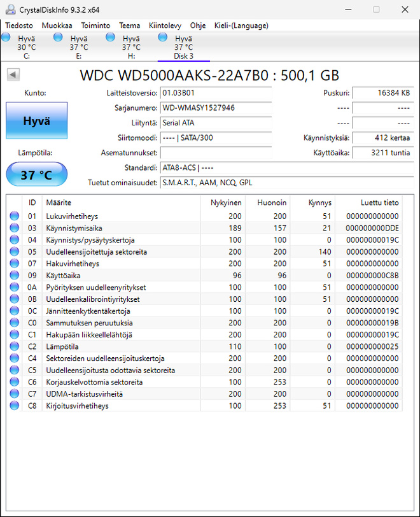Screen dimensions: 420x517
Task: Select the Disk 3 tab
Action: coord(184,47)
